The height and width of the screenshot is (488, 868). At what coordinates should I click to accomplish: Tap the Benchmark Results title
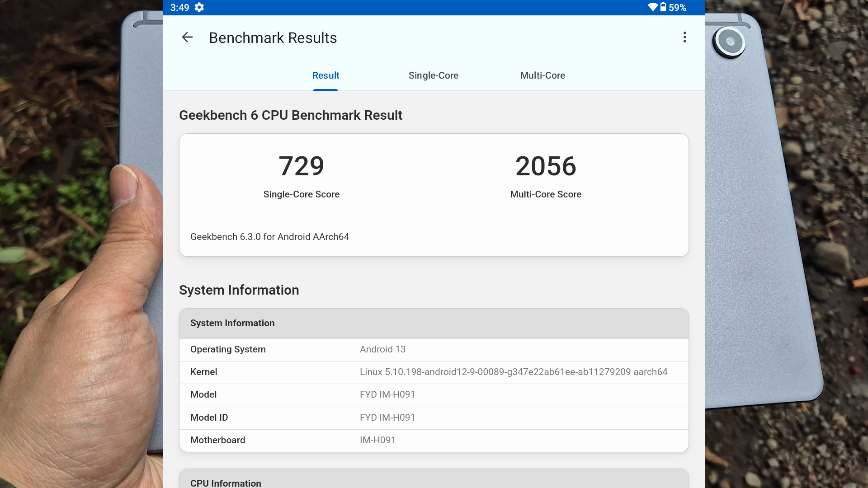(273, 38)
